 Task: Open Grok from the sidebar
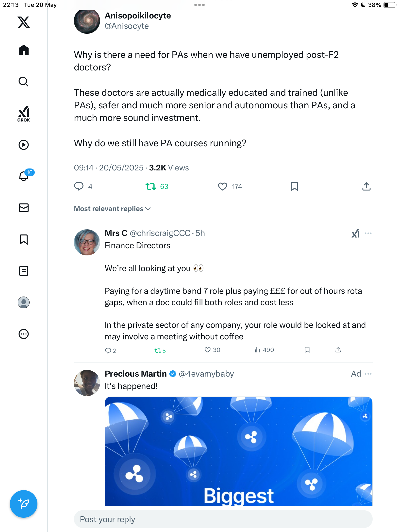(x=24, y=114)
